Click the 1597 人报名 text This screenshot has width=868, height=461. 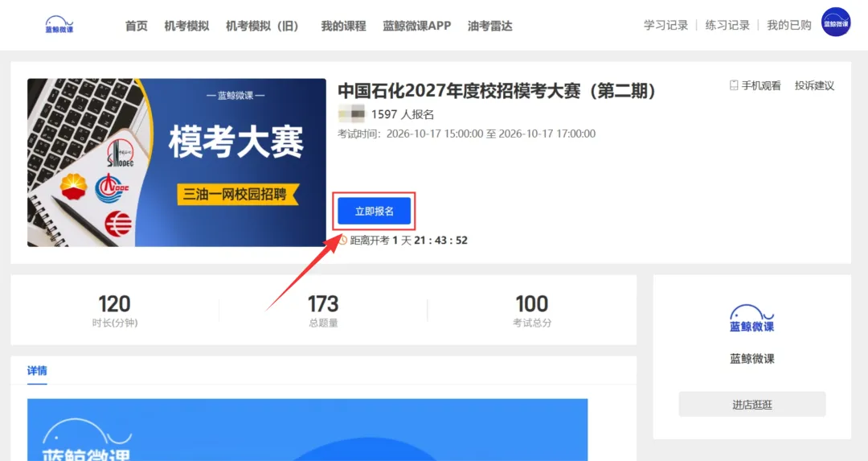pyautogui.click(x=403, y=114)
